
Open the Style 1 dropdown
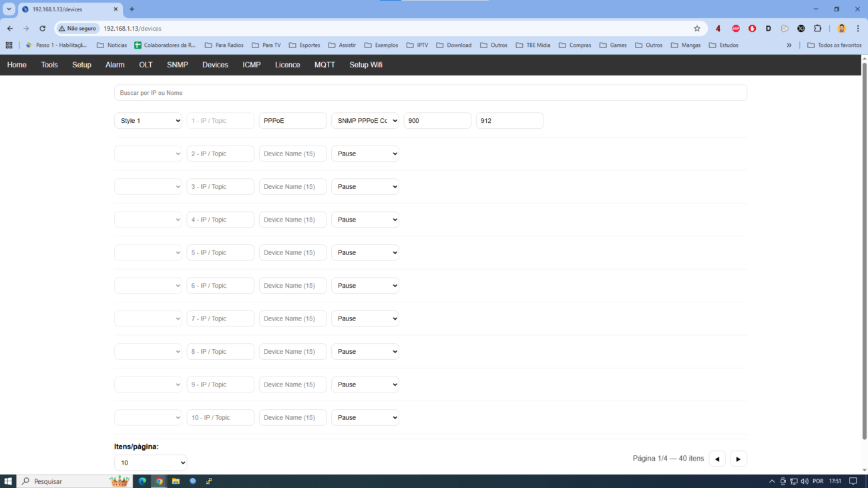(148, 121)
